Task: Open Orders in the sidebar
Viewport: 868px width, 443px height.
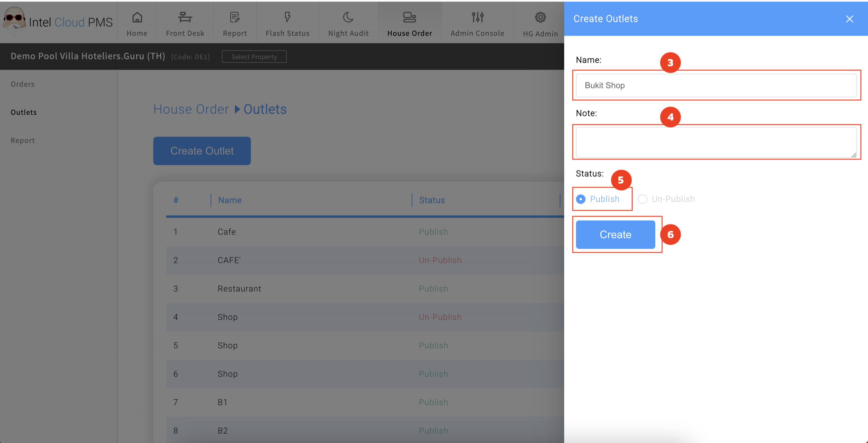Action: 22,84
